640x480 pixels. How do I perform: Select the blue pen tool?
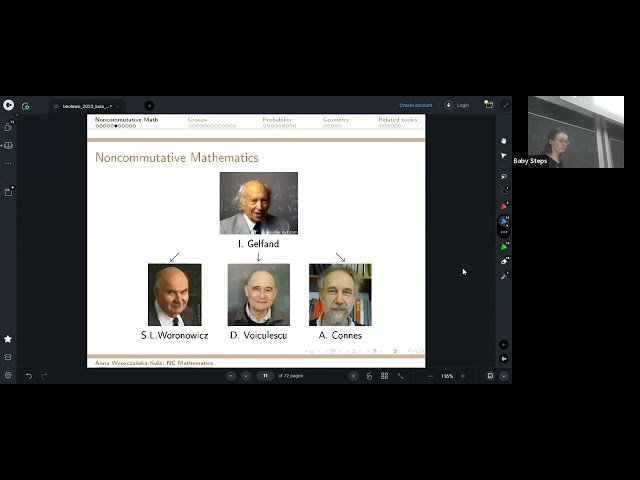click(x=504, y=221)
